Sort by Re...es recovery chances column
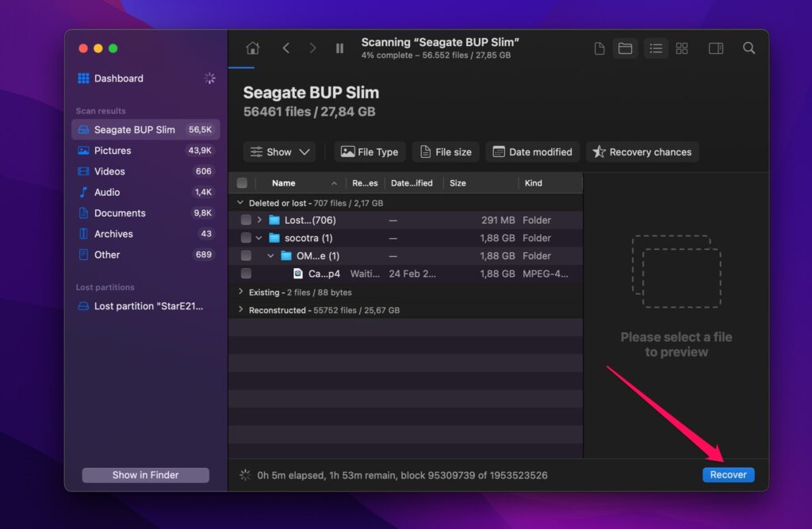The image size is (812, 529). [365, 183]
